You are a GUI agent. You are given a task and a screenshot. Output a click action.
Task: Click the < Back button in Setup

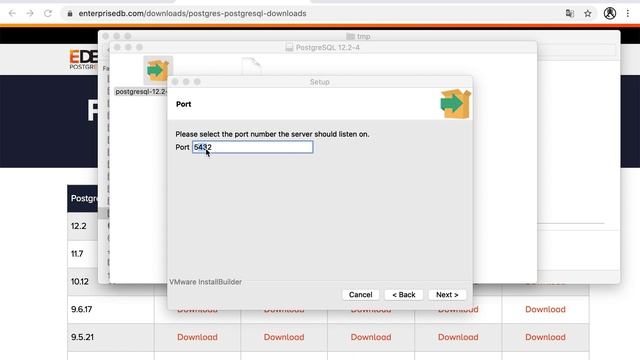click(404, 295)
